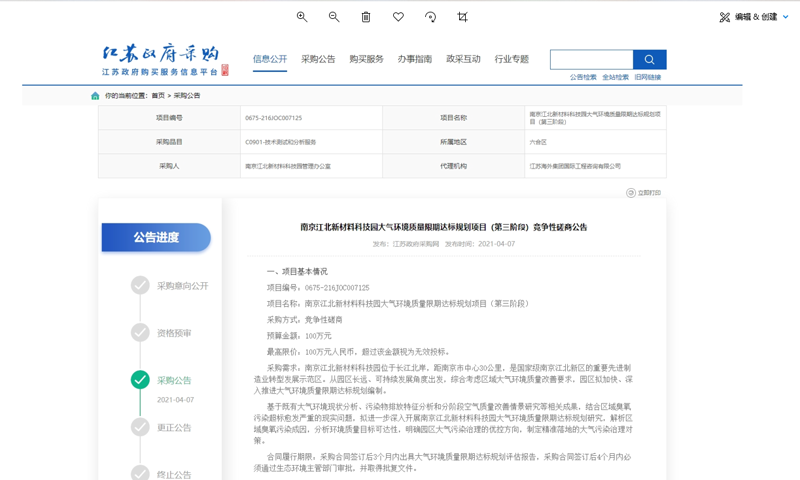Select the 公告检索 search option
Screen dimensions: 800x480
[x=583, y=77]
